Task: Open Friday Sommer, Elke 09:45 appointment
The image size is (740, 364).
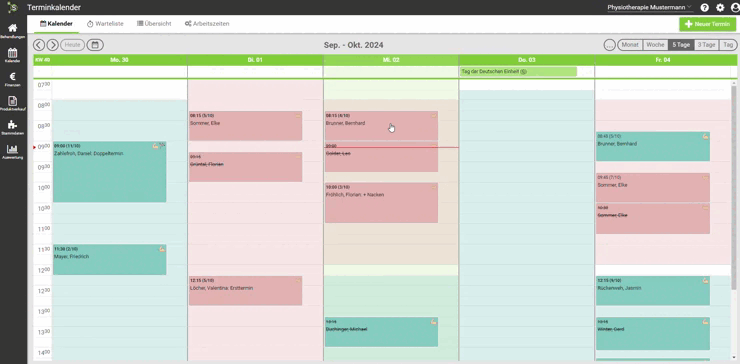Action: tap(653, 188)
